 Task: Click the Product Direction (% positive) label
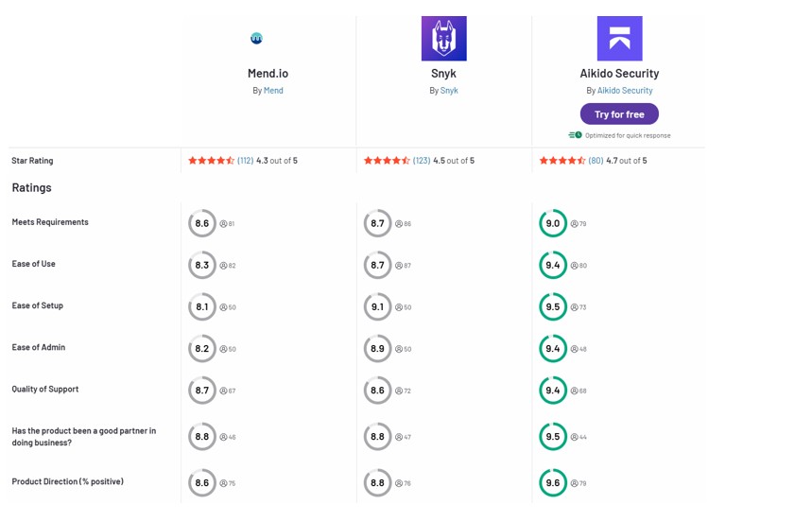[x=68, y=481]
